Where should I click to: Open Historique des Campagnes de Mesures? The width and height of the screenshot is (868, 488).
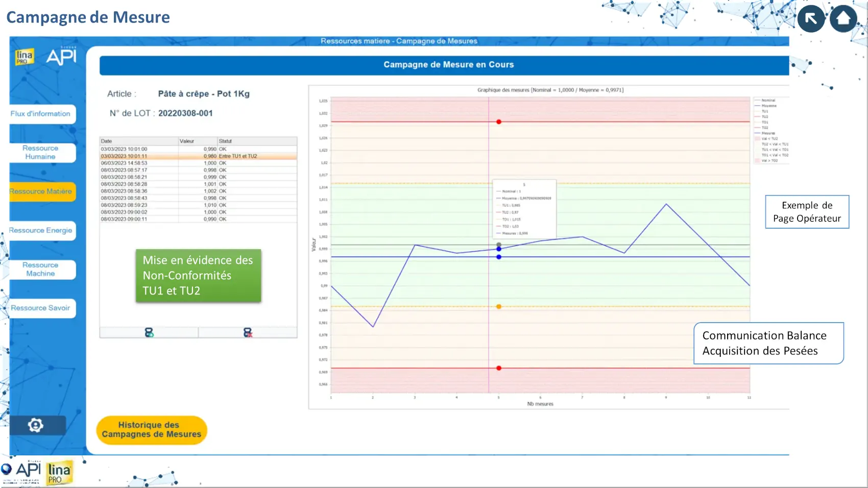tap(152, 430)
